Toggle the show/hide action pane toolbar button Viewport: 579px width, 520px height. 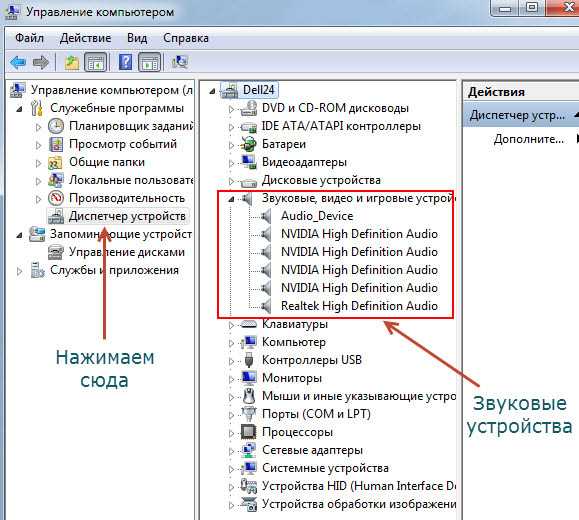[150, 62]
